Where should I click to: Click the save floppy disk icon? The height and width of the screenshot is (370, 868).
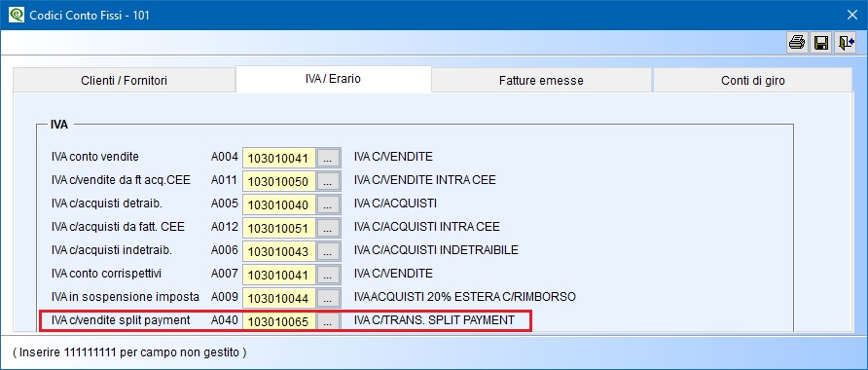pos(820,43)
